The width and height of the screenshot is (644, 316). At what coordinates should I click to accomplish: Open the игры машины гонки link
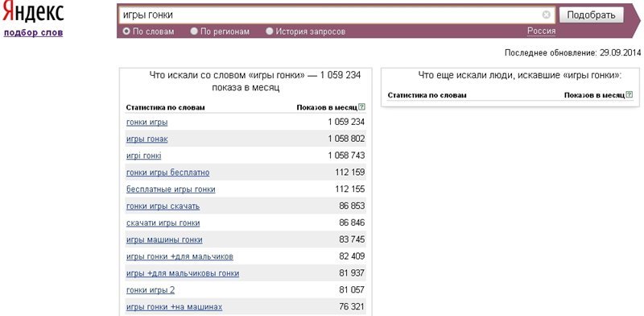[x=164, y=240]
